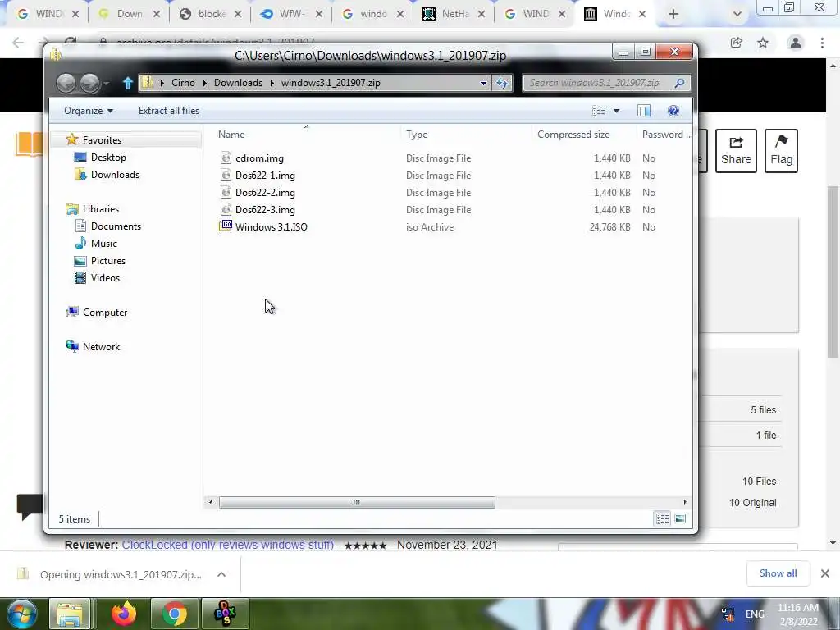Image resolution: width=840 pixels, height=630 pixels.
Task: Sort by Type column header
Action: click(416, 135)
